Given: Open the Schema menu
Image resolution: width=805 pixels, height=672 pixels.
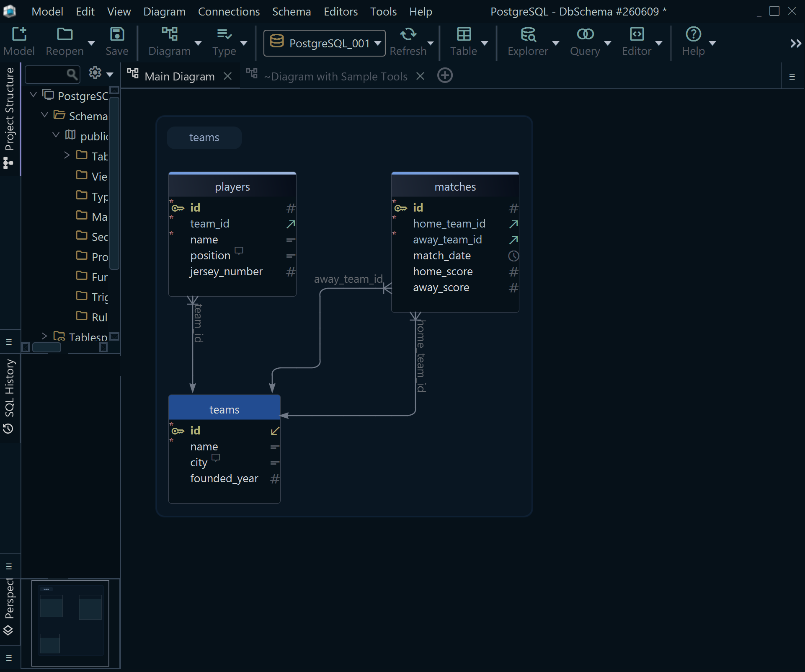Looking at the screenshot, I should point(292,12).
